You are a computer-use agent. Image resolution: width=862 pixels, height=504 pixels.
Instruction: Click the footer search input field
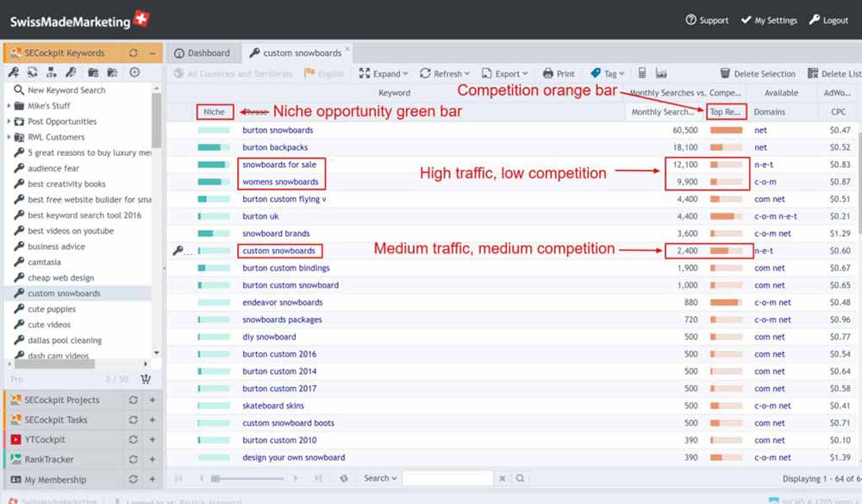pyautogui.click(x=447, y=478)
